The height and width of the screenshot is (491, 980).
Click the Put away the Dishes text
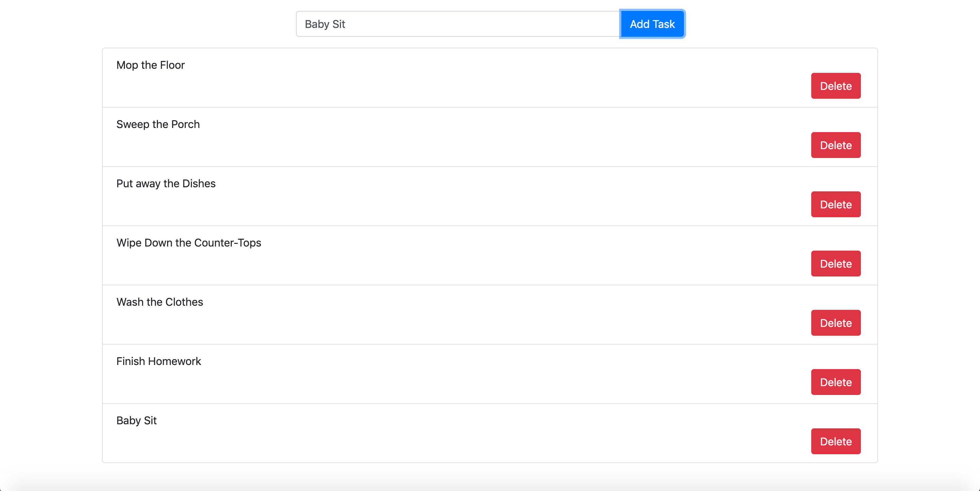[x=166, y=184]
